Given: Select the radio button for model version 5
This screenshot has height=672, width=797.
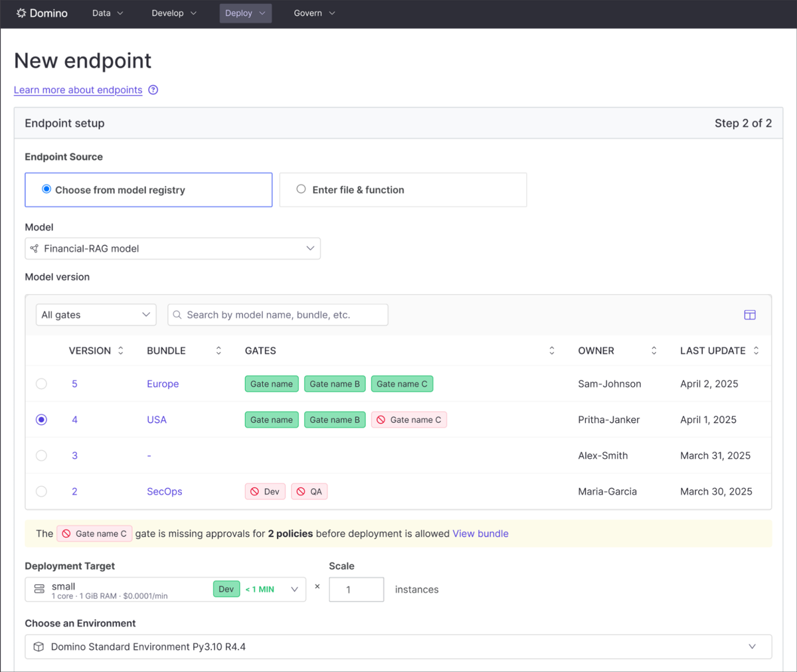Looking at the screenshot, I should tap(41, 384).
